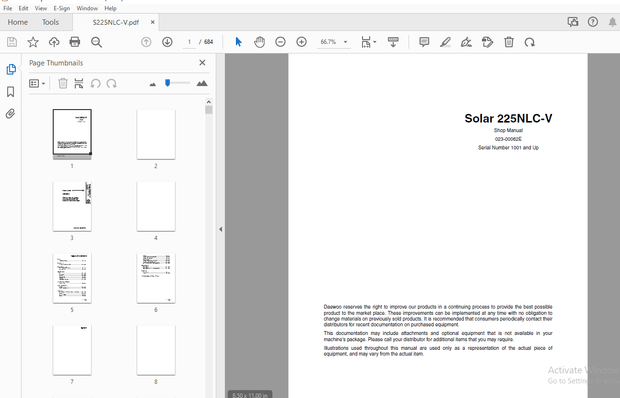This screenshot has width=620, height=398.
Task: Select page 4 thumbnail
Action: 156,206
